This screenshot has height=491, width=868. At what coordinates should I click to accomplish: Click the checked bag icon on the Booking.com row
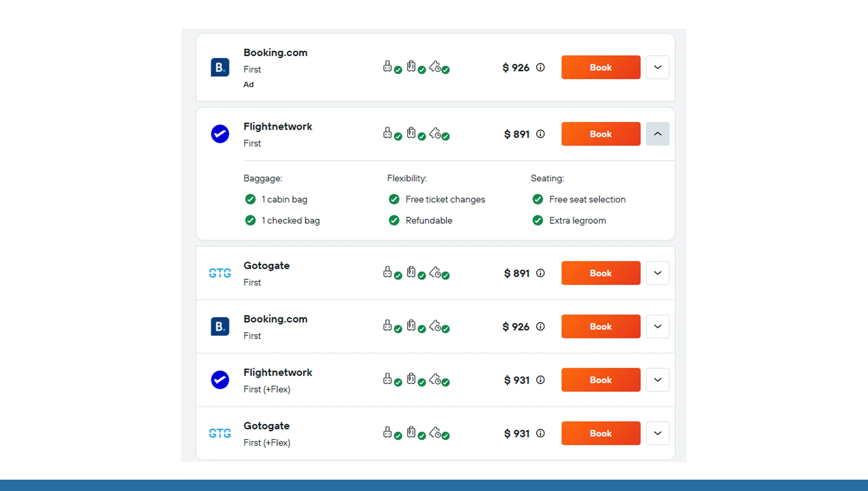click(411, 326)
